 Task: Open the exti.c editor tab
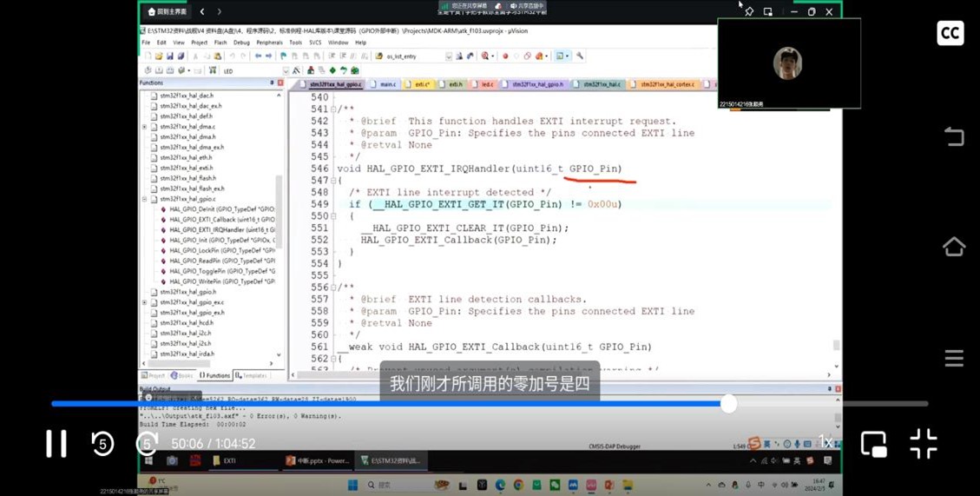click(422, 85)
